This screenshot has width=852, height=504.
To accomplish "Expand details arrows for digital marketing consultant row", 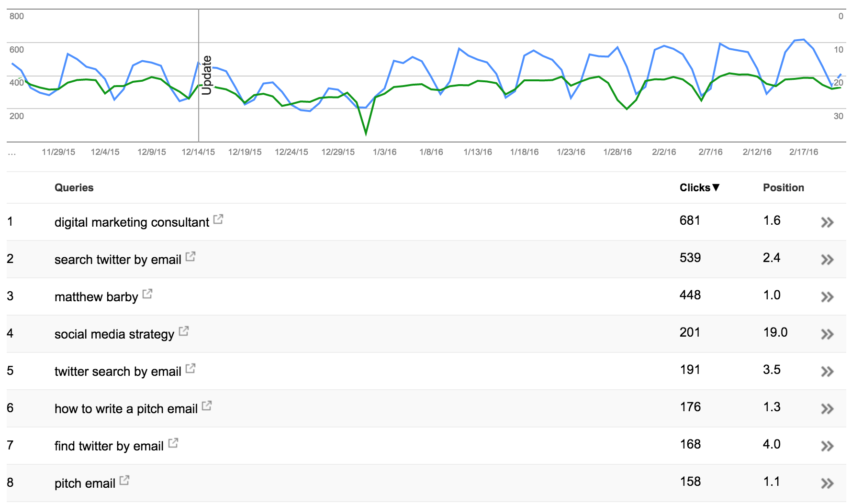I will tap(827, 222).
